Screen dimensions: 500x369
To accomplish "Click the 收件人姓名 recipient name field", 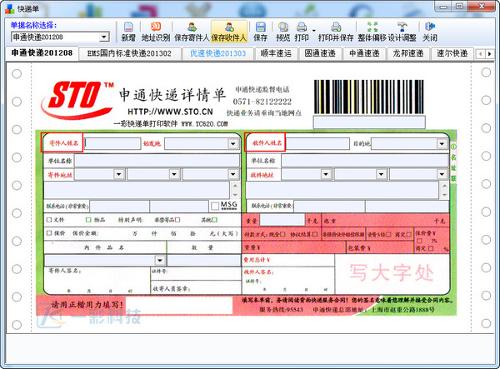I will click(318, 144).
